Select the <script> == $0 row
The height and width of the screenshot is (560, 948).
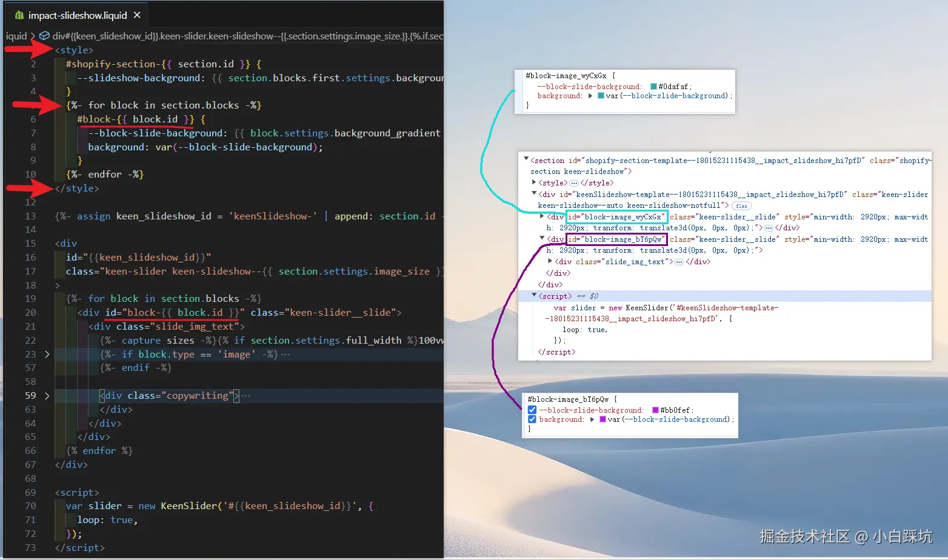tap(725, 296)
